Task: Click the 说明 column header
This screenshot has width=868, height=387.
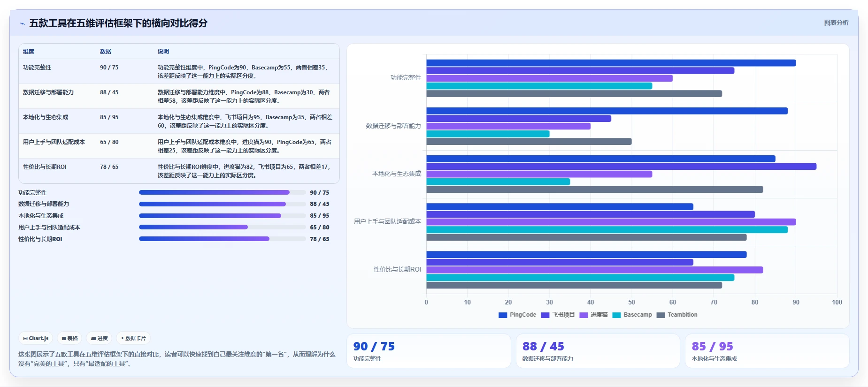Action: point(163,52)
